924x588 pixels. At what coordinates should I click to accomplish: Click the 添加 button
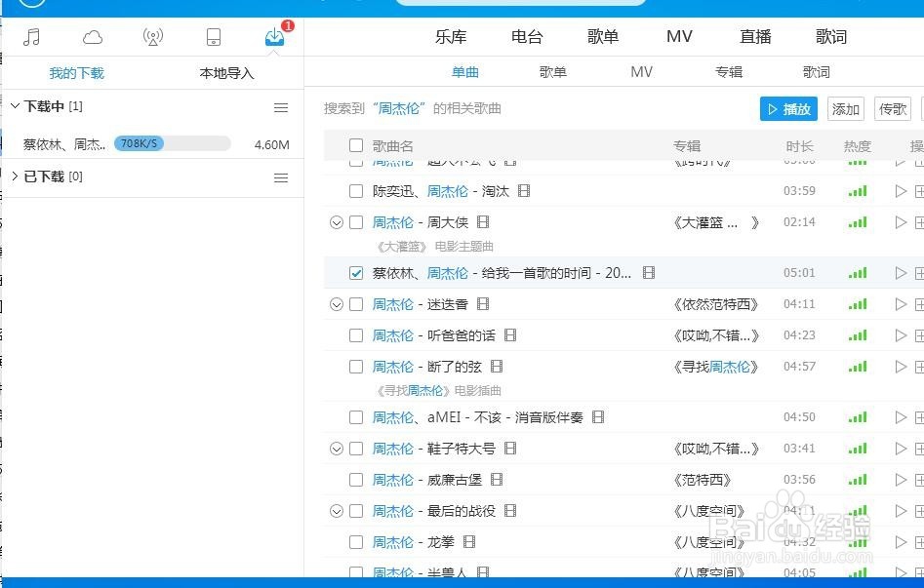click(x=846, y=109)
